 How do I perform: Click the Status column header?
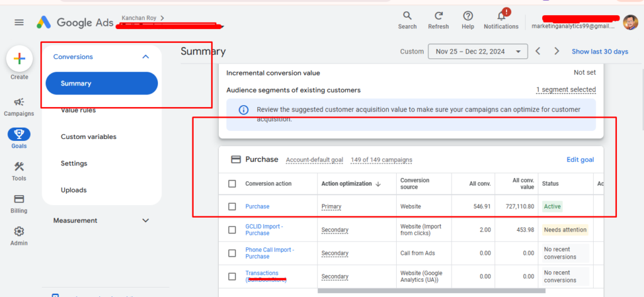(x=550, y=184)
